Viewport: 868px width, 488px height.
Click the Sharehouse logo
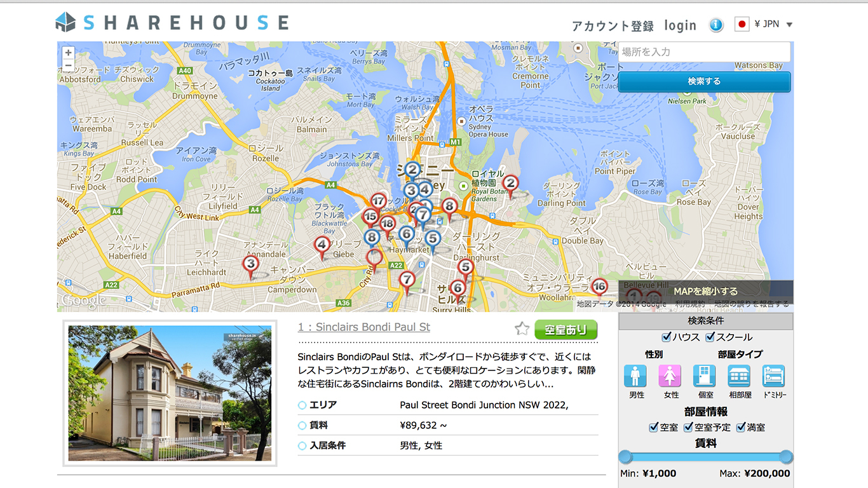[x=172, y=23]
